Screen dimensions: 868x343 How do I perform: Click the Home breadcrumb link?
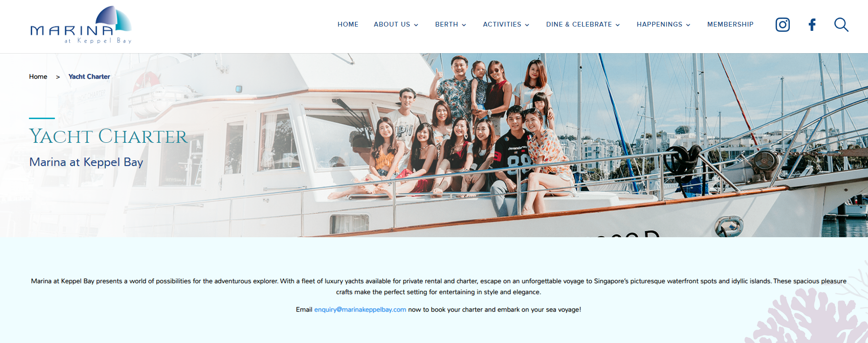coord(38,76)
